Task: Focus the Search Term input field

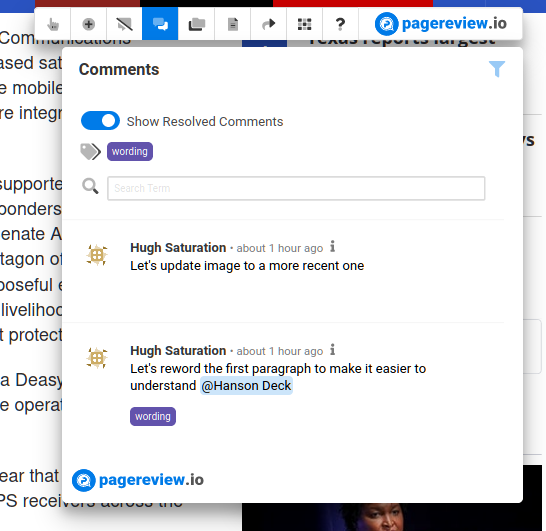Action: [x=296, y=188]
